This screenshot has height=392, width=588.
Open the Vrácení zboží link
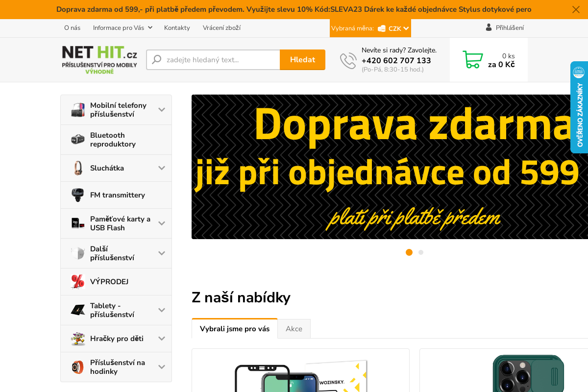click(221, 28)
